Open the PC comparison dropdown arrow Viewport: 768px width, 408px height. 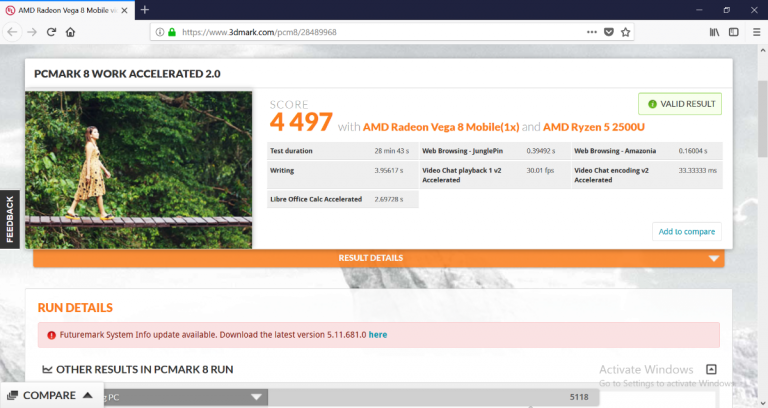click(x=257, y=397)
